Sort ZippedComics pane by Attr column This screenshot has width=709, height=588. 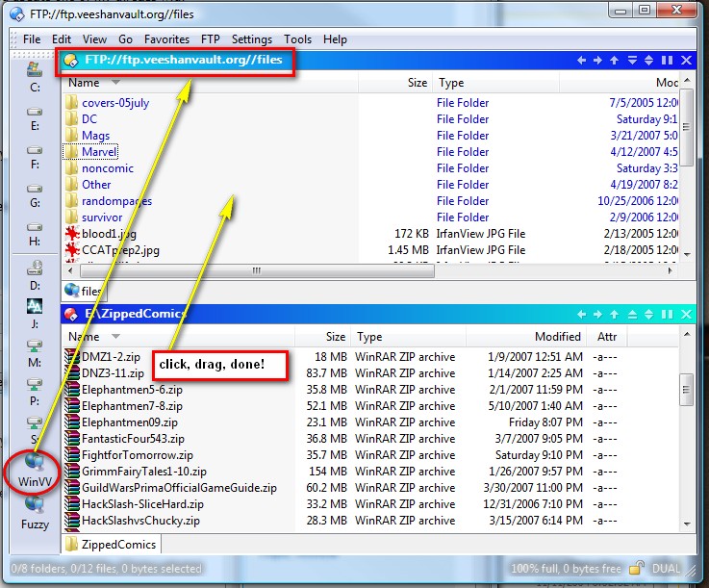[x=607, y=337]
